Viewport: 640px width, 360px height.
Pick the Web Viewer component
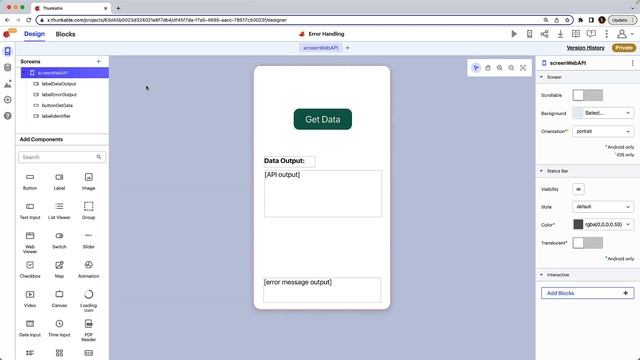click(30, 242)
